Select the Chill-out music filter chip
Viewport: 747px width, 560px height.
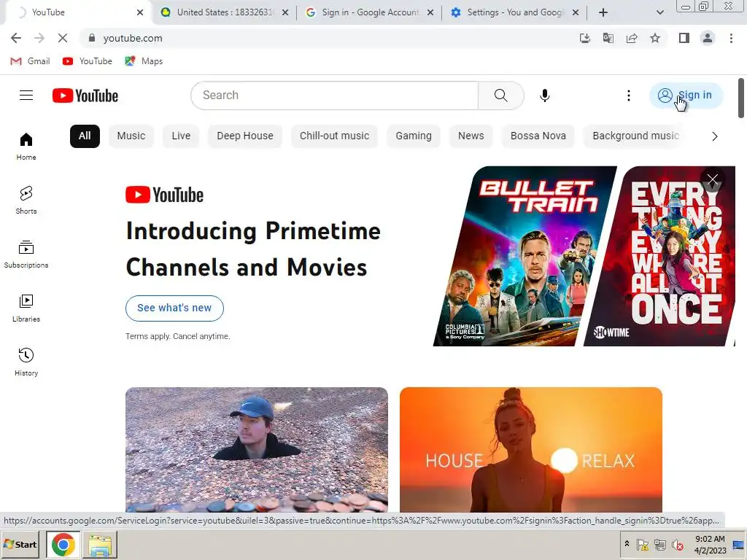click(x=334, y=136)
